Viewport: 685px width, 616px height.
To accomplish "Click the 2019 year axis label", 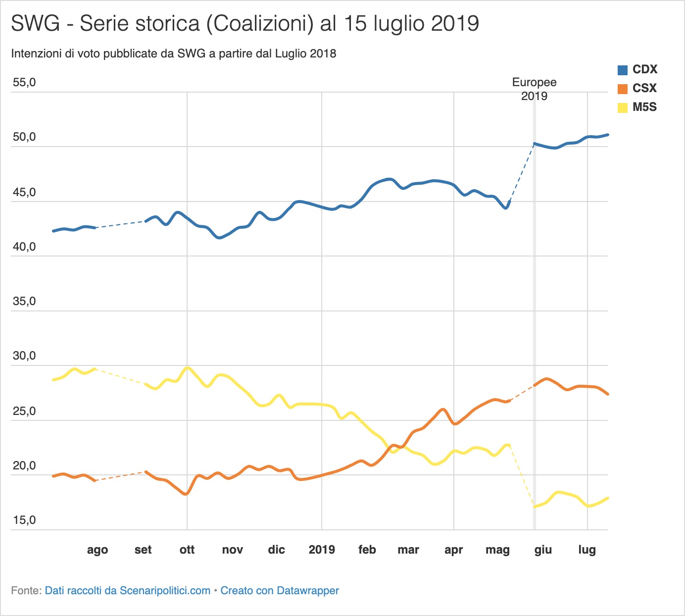I will pos(322,550).
